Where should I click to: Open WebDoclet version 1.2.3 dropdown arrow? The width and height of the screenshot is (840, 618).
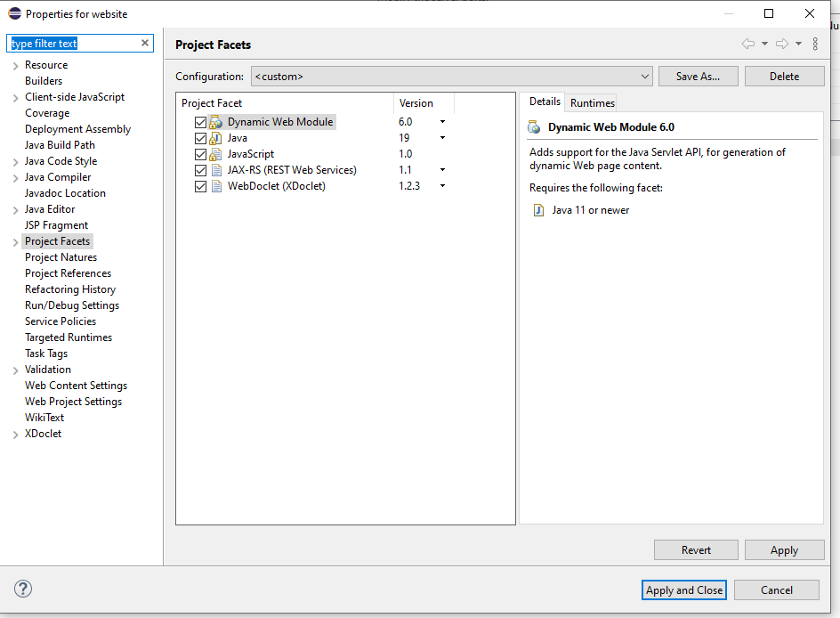442,186
